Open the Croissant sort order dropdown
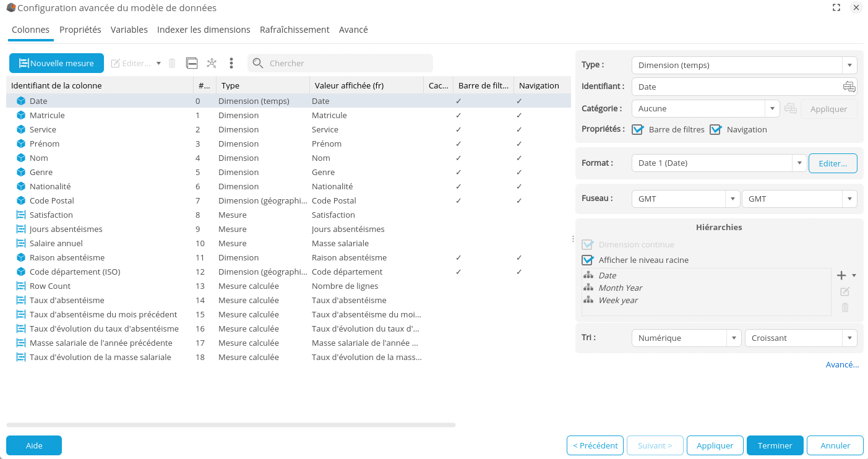The width and height of the screenshot is (868, 459). point(849,338)
